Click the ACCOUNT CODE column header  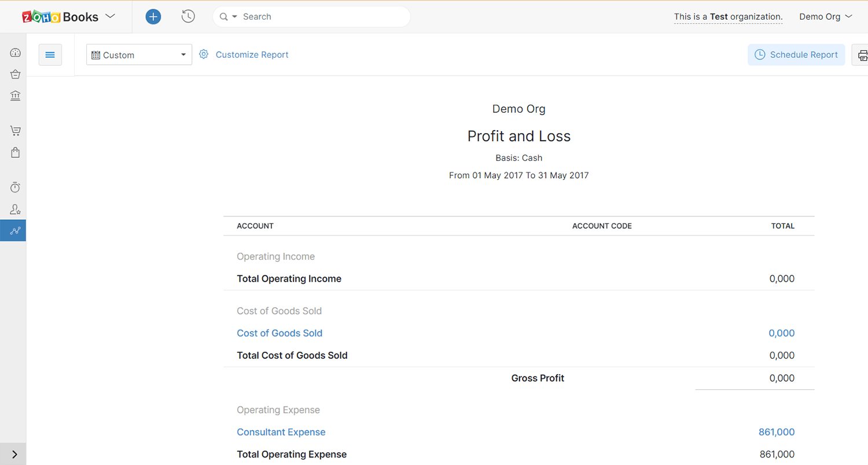[x=602, y=226]
